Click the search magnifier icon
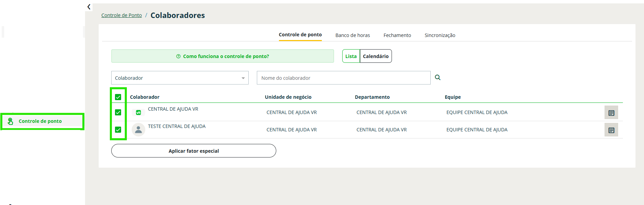 [437, 78]
